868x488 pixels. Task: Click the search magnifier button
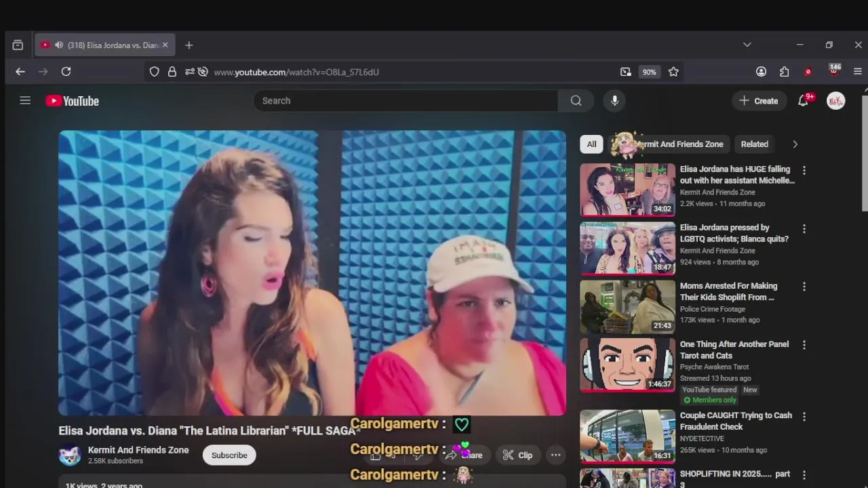tap(576, 100)
